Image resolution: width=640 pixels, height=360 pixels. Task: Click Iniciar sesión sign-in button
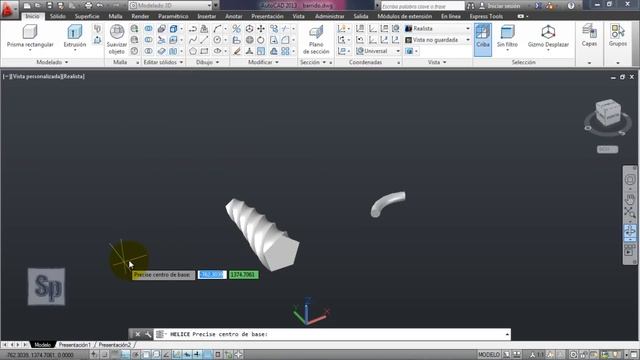[x=500, y=6]
